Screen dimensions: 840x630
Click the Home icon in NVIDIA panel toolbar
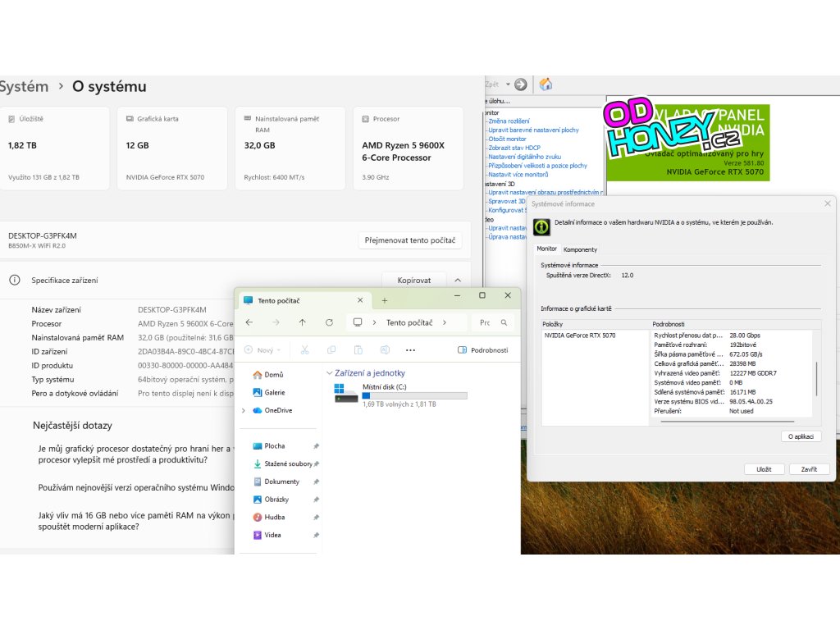tap(546, 84)
